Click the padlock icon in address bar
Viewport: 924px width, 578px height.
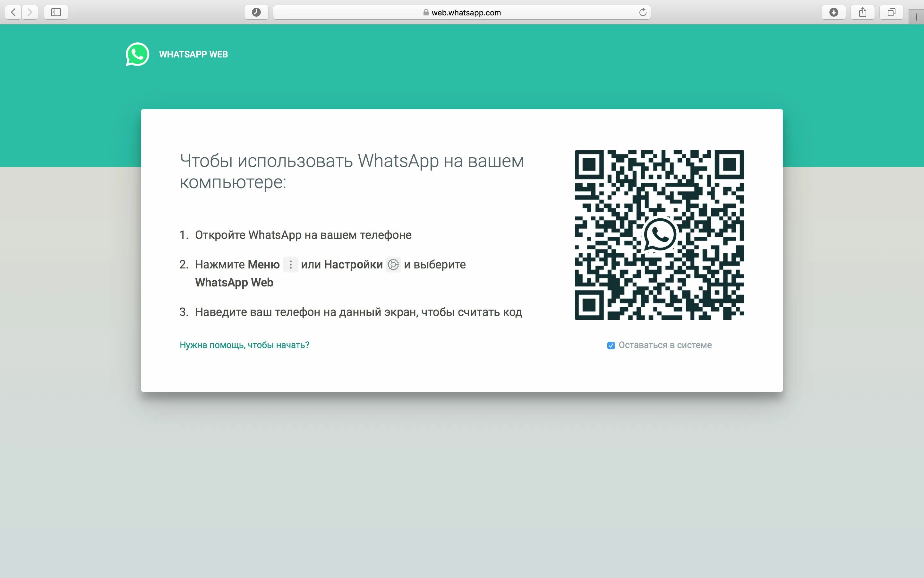[426, 13]
